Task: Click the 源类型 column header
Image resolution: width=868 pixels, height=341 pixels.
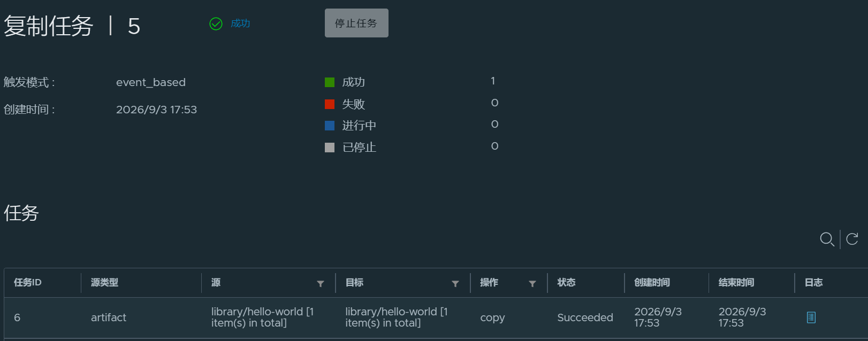Action: click(104, 282)
